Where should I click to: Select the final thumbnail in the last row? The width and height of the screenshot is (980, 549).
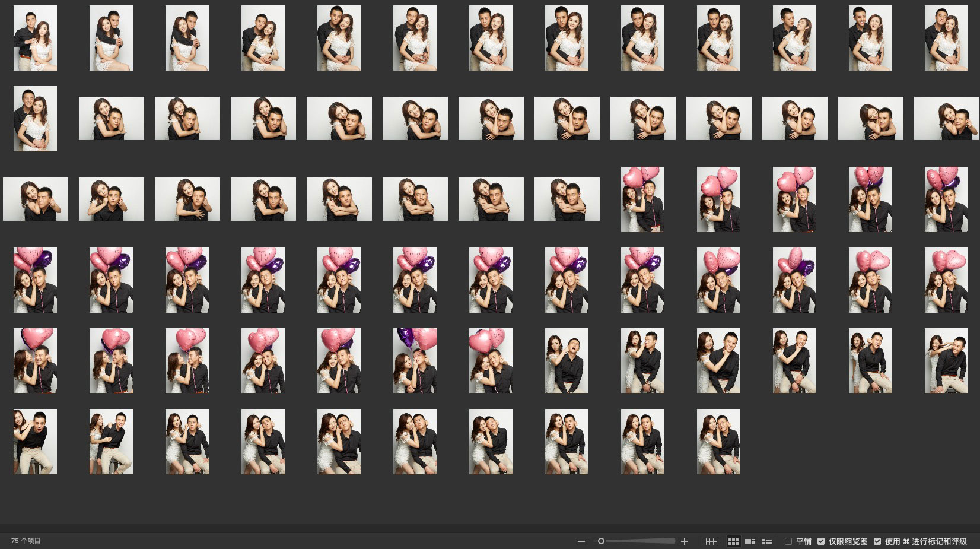tap(718, 442)
